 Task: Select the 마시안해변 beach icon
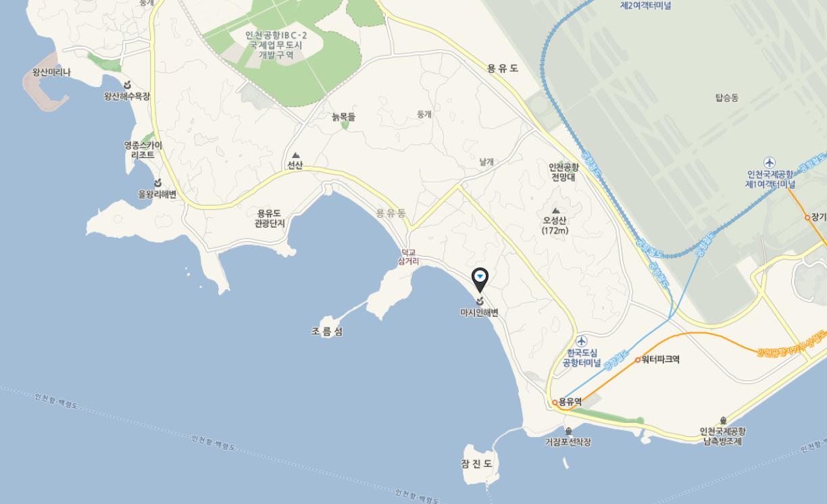click(x=480, y=301)
